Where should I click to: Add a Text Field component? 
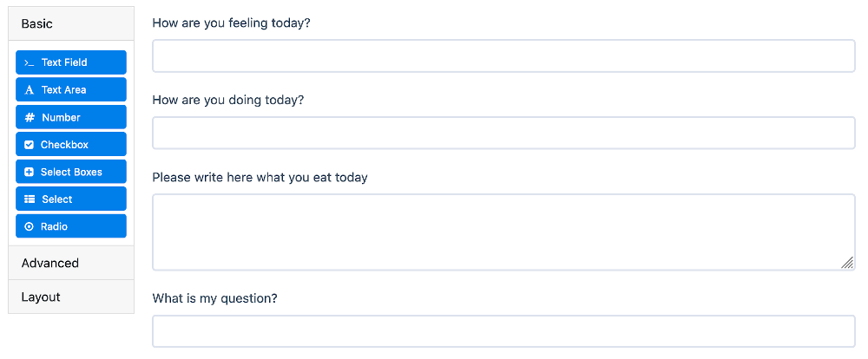point(71,62)
